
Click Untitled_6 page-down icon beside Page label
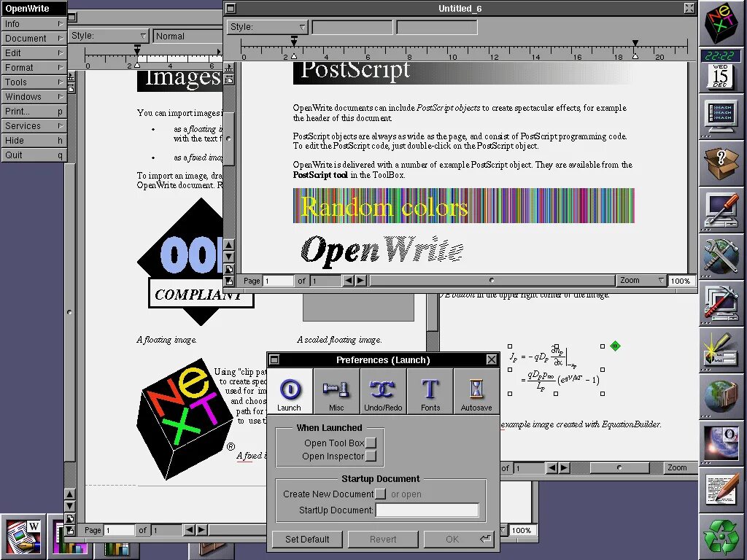coord(229,281)
